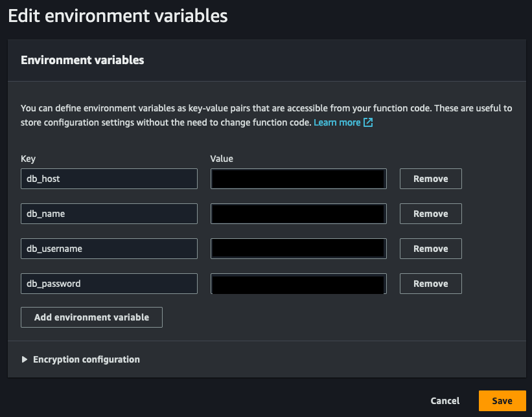Viewport: 532px width, 417px height.
Task: Open the Learn more documentation link
Action: coord(338,122)
